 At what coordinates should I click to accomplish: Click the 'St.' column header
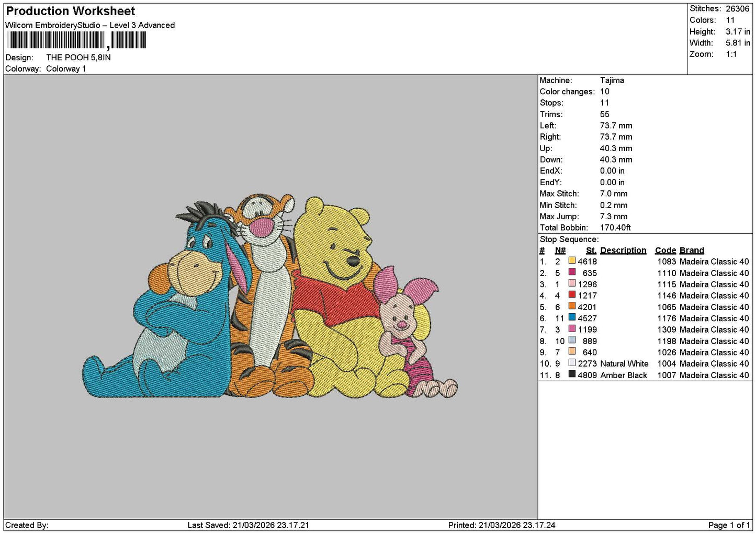[591, 251]
